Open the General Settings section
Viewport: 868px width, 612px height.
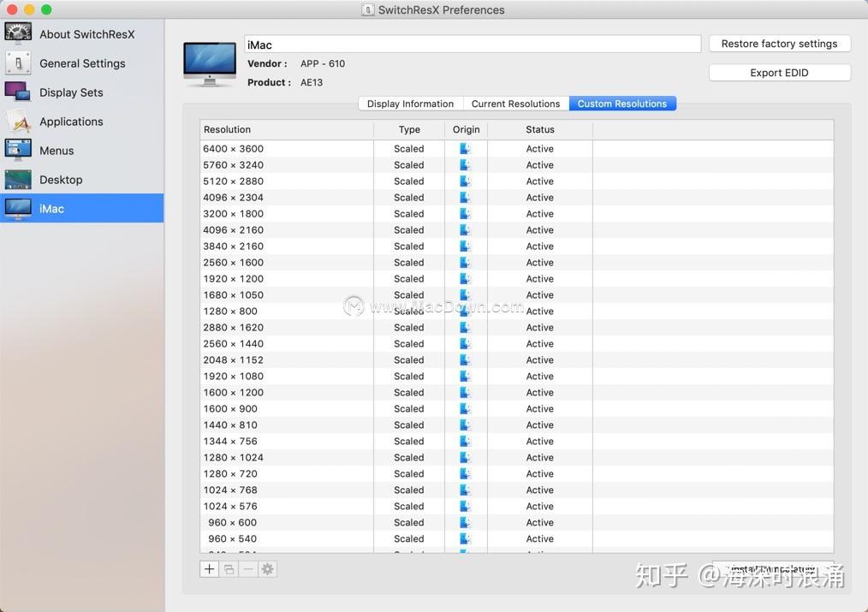(x=82, y=62)
